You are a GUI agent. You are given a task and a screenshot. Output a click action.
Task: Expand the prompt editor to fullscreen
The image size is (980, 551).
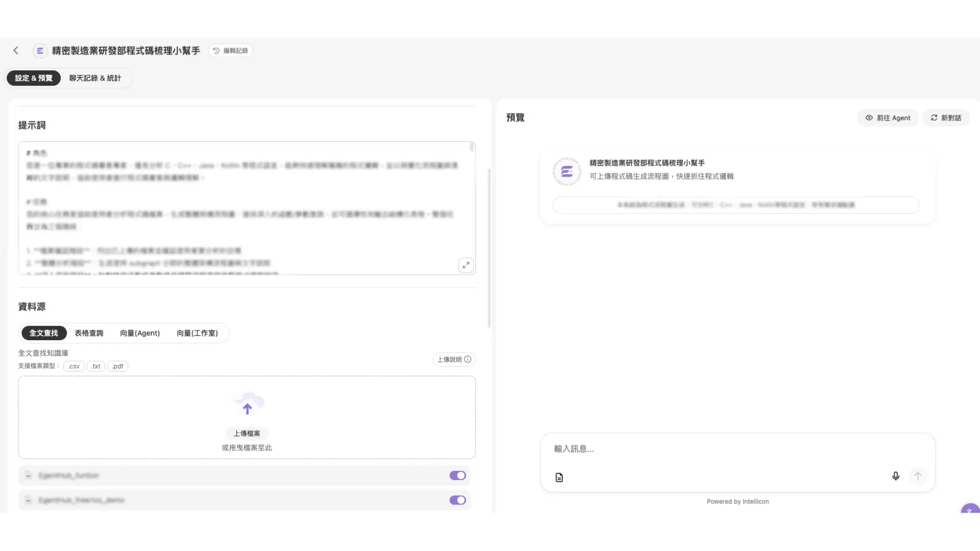pyautogui.click(x=466, y=265)
